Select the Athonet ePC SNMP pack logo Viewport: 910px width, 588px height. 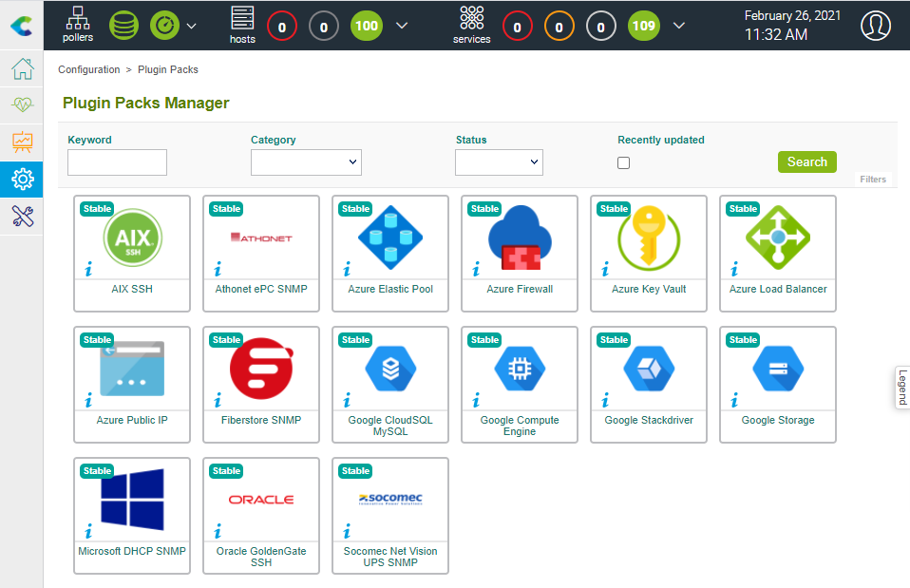(x=261, y=237)
